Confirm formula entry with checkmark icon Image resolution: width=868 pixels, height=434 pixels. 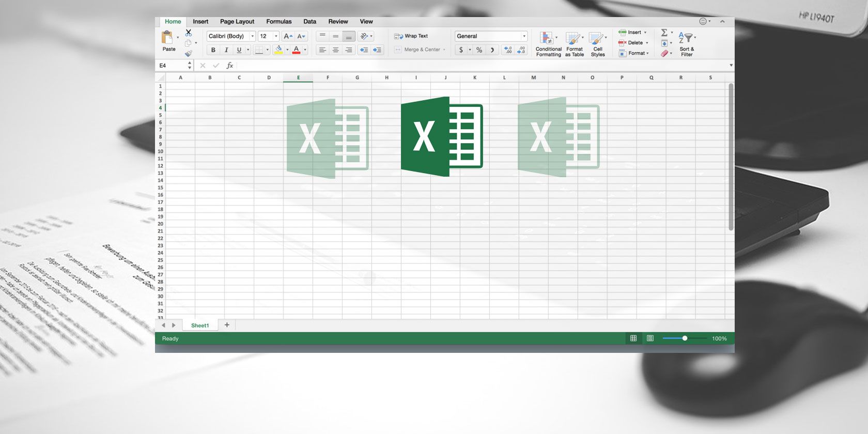[216, 66]
